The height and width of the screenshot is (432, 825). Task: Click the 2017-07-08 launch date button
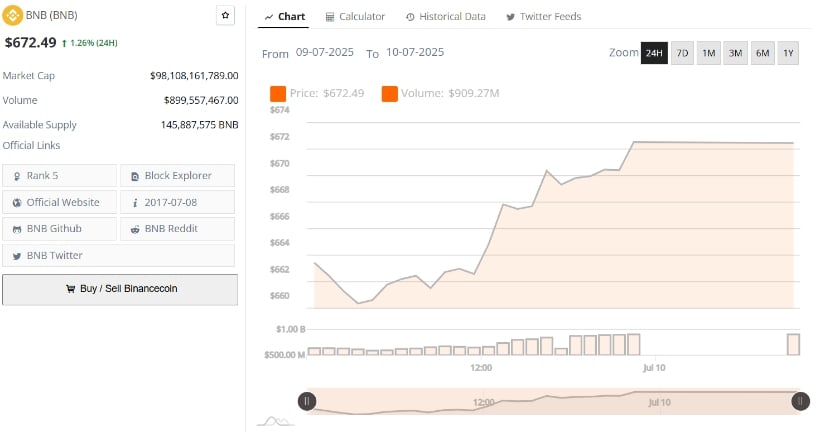tap(177, 203)
